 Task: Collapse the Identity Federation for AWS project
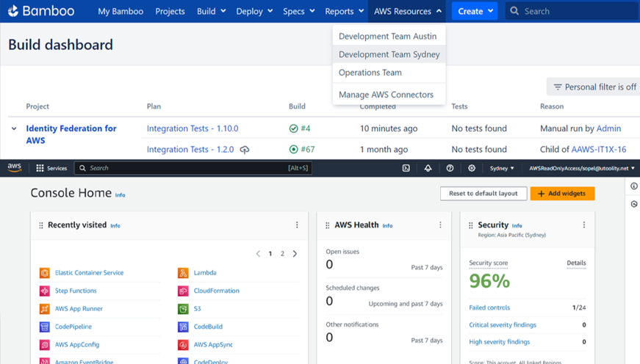14,128
